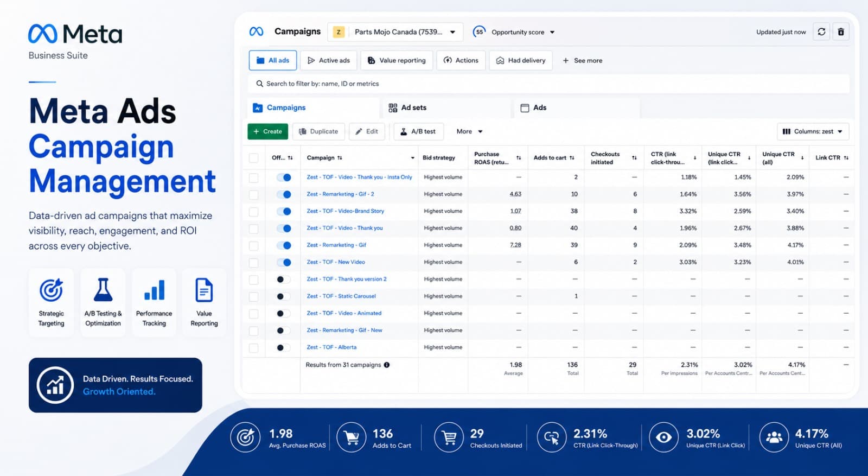Click the search field to filter by name
Screen dimensions: 868x476
point(550,84)
